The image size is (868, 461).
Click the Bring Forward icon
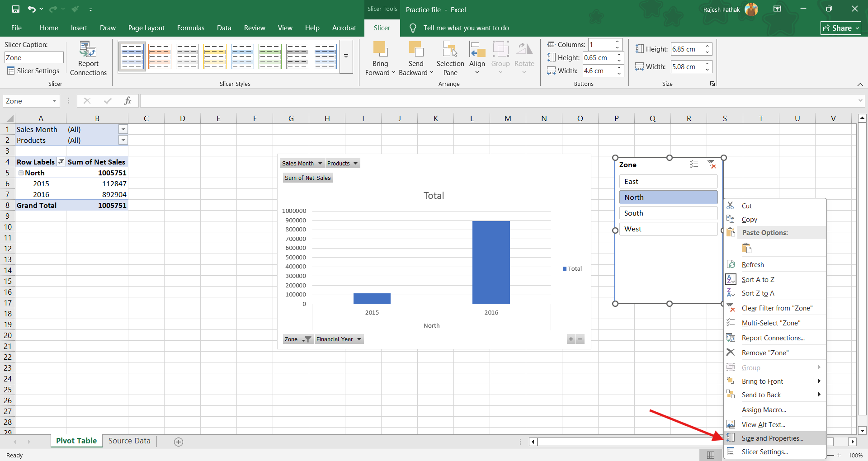[x=380, y=49]
